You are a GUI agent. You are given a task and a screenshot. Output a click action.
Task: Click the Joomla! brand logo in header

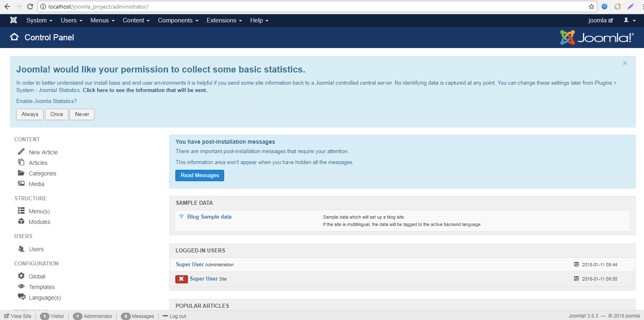(x=597, y=37)
